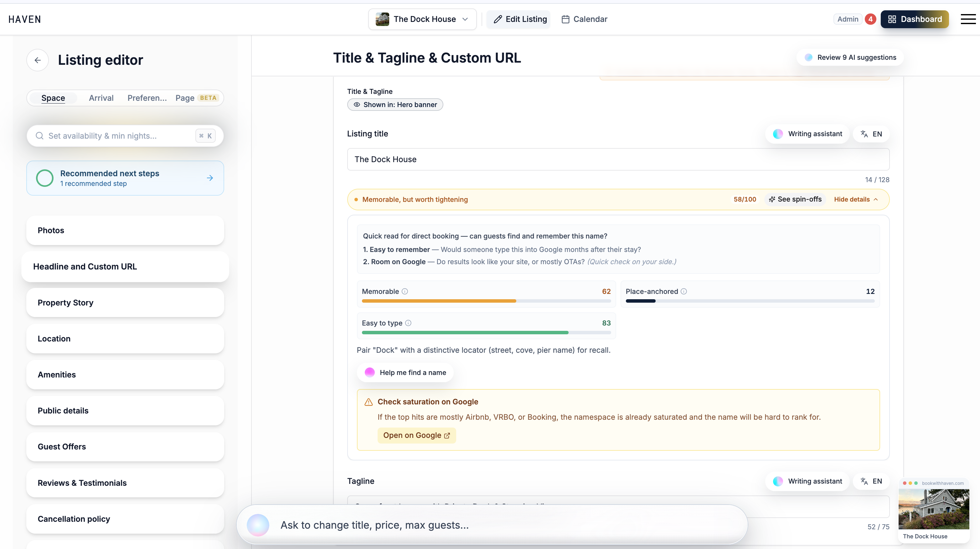Toggle the Shown in: Hero banner pill
The width and height of the screenshot is (980, 549).
tap(395, 105)
